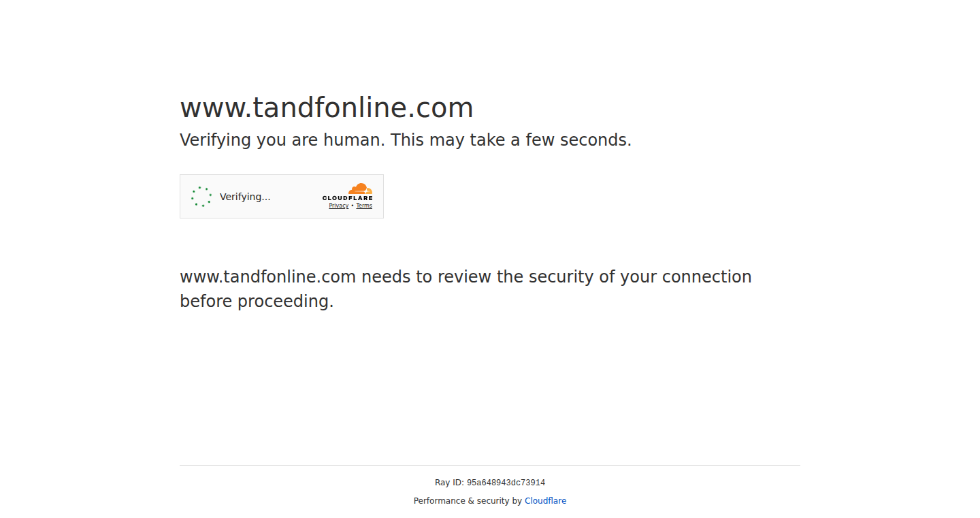Open the Terms link in the widget
The image size is (980, 518).
pyautogui.click(x=364, y=206)
